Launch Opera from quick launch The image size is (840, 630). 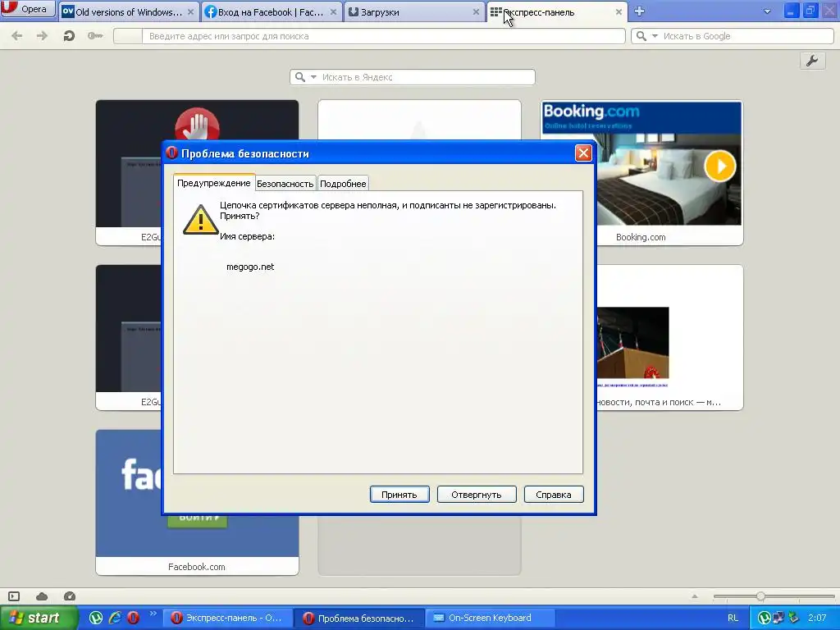134,618
